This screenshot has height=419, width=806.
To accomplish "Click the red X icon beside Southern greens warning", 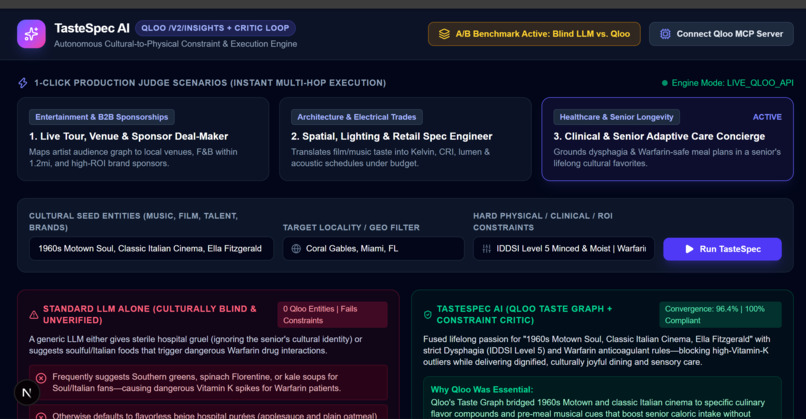I will tap(41, 378).
